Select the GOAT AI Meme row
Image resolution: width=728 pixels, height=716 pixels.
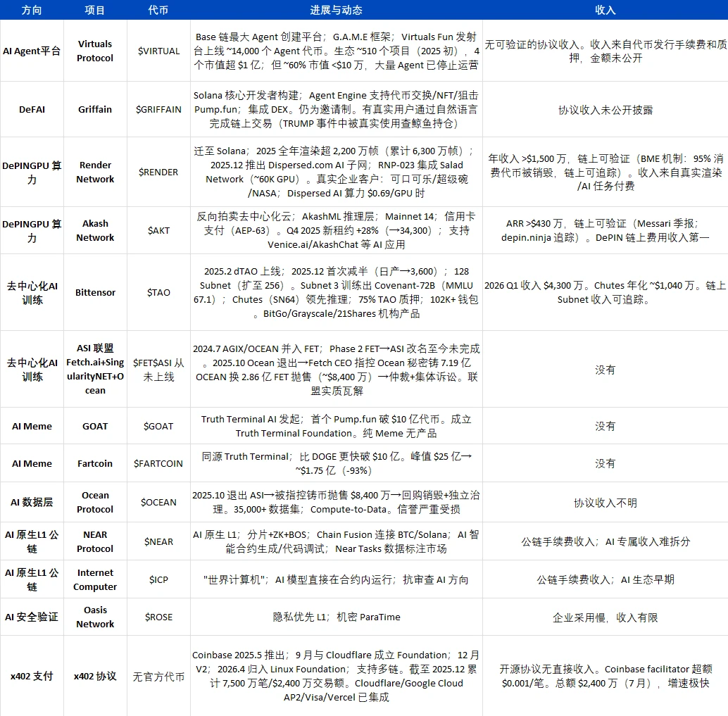coord(94,426)
